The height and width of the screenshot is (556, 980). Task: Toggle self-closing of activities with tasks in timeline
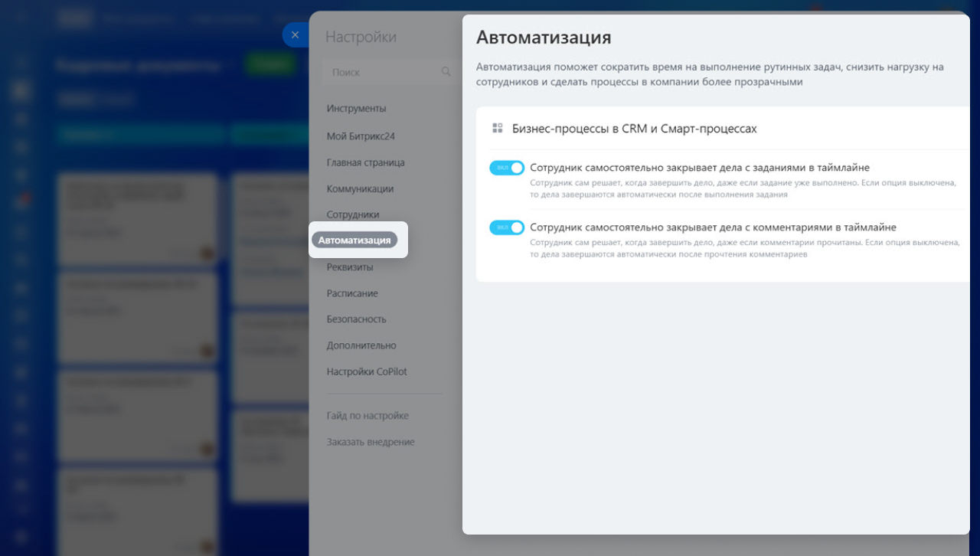[x=507, y=168]
